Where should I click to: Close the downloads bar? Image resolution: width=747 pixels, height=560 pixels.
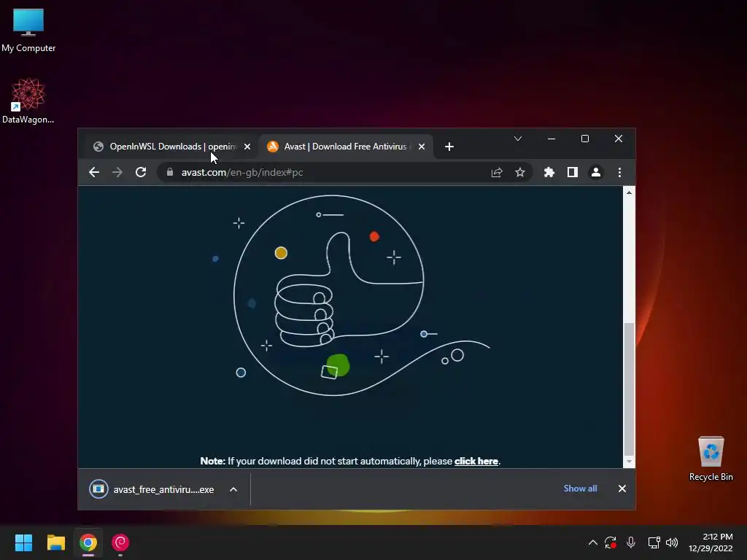coord(622,489)
